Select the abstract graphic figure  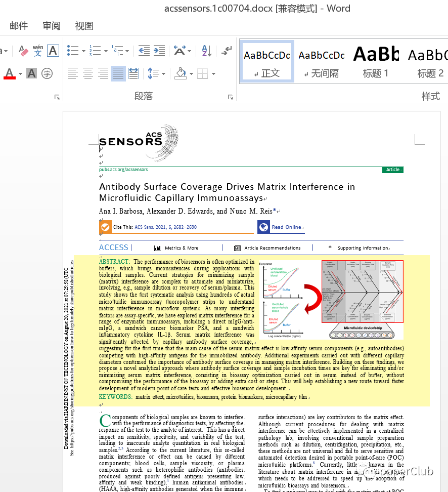(331, 300)
